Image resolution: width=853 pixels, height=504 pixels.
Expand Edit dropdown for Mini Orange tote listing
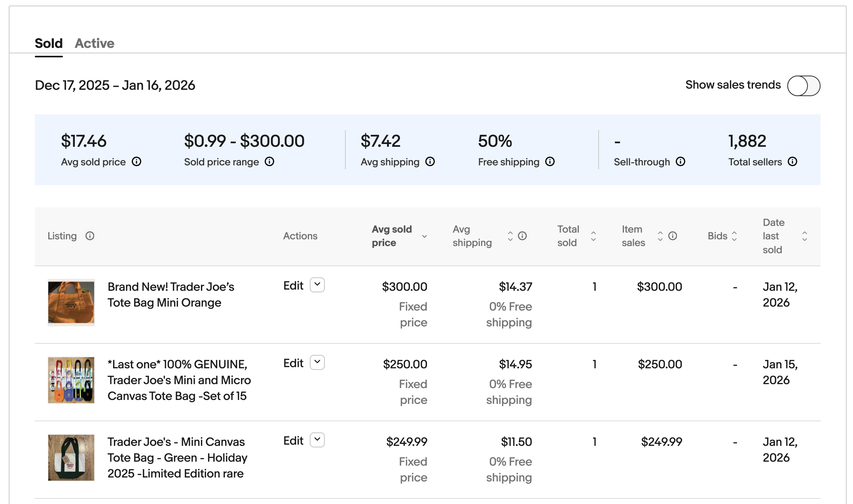coord(317,285)
